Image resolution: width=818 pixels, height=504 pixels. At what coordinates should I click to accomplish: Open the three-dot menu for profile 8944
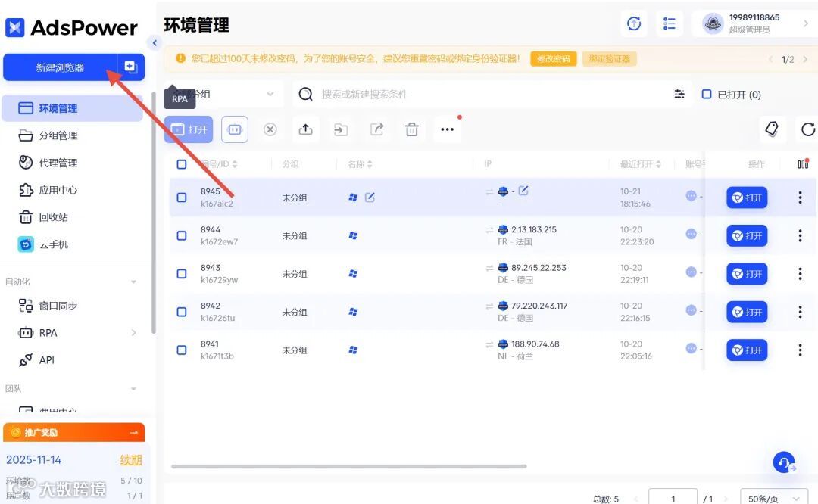pos(800,235)
